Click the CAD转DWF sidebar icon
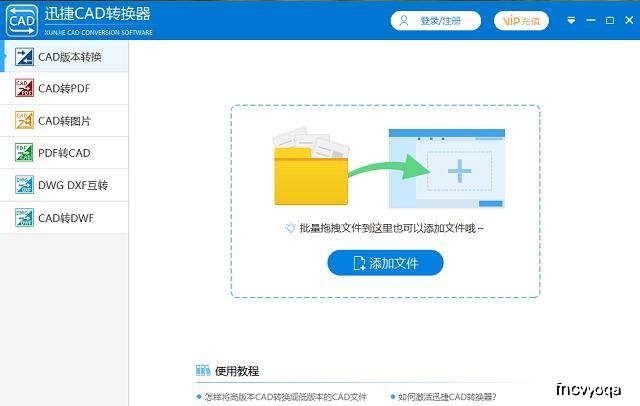 (x=24, y=217)
